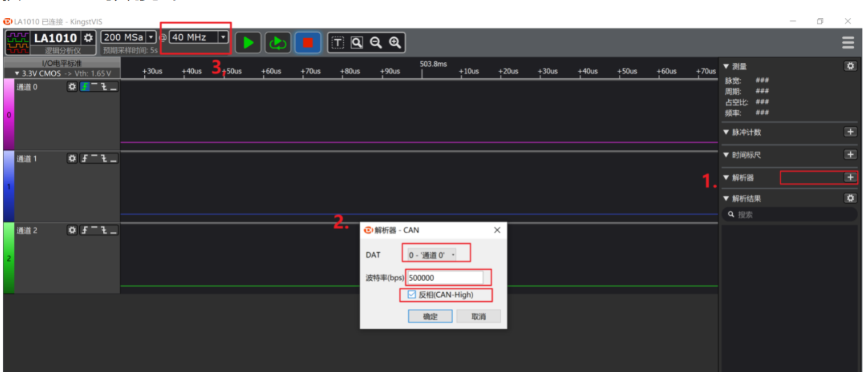This screenshot has height=372, width=868.
Task: Toggle low level trigger on 通道 2
Action: coord(113,230)
